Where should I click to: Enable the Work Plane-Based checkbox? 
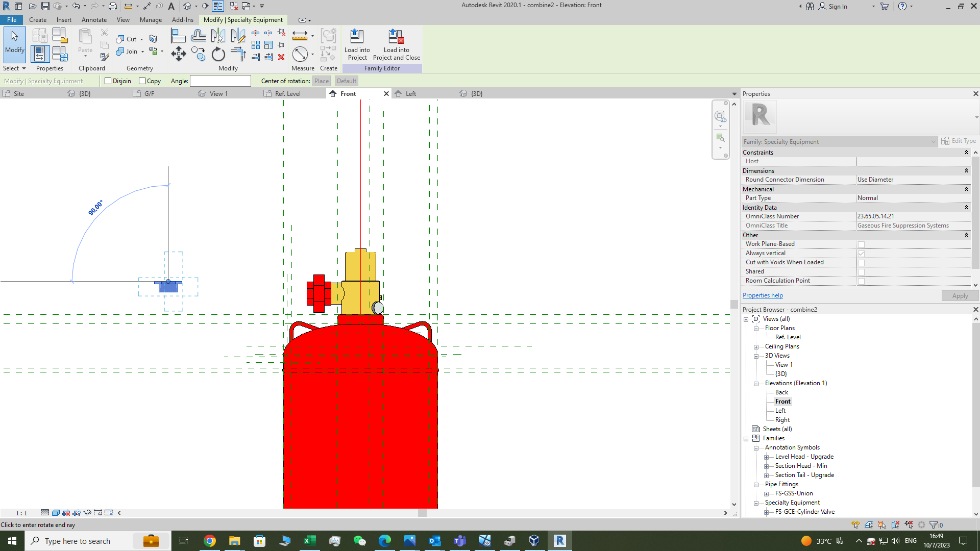(x=862, y=244)
